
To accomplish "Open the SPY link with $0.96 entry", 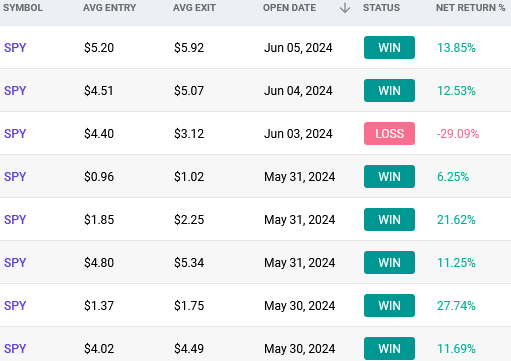I will (15, 177).
